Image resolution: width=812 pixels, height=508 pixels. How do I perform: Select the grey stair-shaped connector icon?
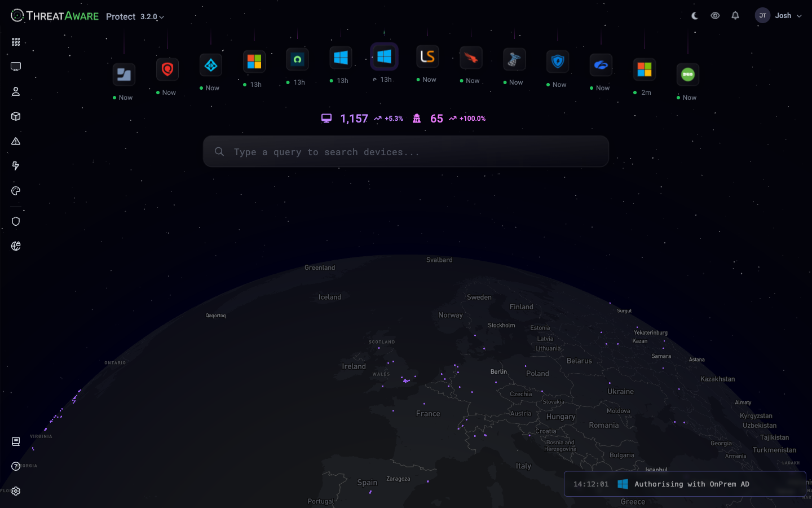coord(124,75)
